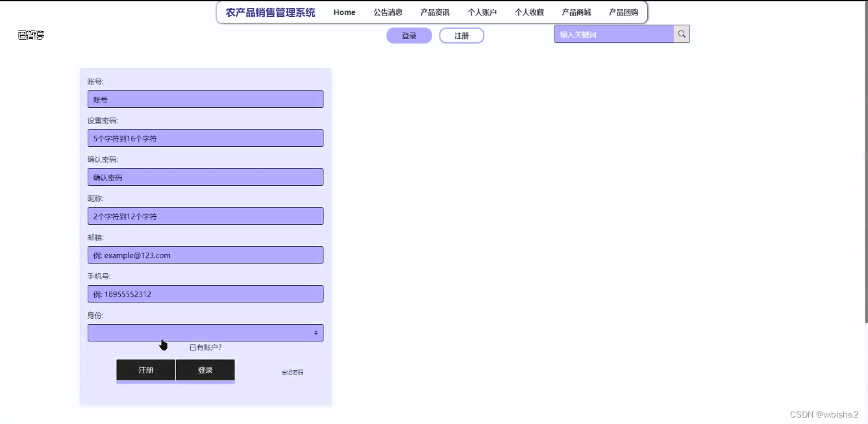Focus the 邮箱 email field
The image size is (868, 424).
click(205, 255)
